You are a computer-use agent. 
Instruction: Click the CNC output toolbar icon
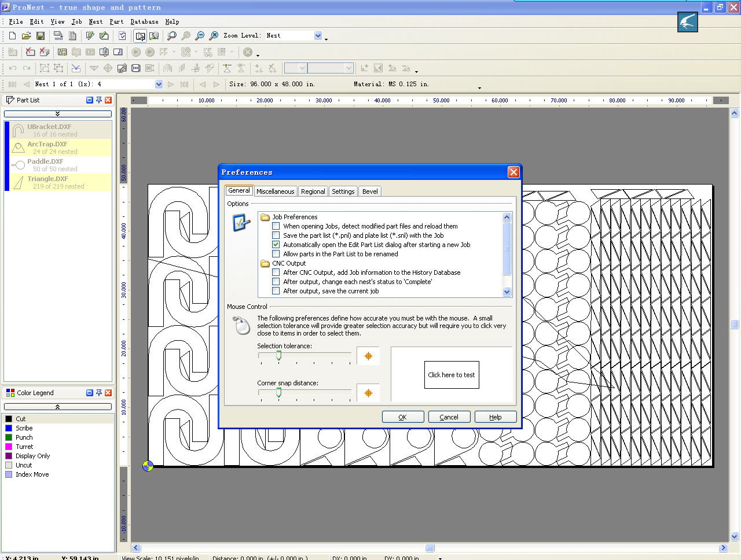[x=58, y=36]
